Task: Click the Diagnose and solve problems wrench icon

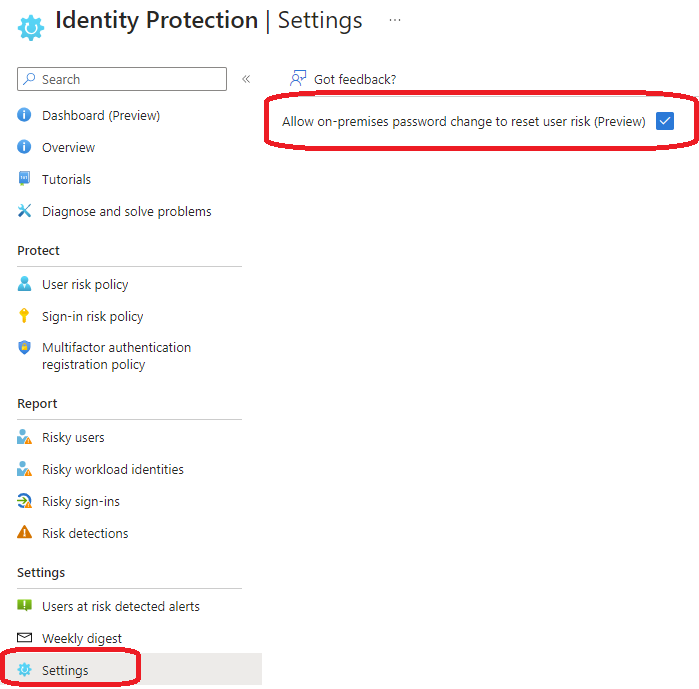Action: click(x=25, y=212)
